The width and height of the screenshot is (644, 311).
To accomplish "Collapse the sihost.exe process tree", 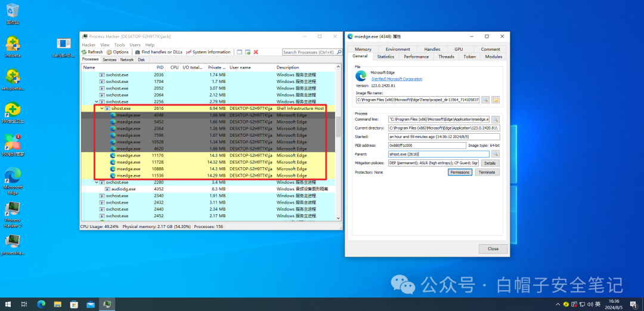I will click(x=102, y=108).
